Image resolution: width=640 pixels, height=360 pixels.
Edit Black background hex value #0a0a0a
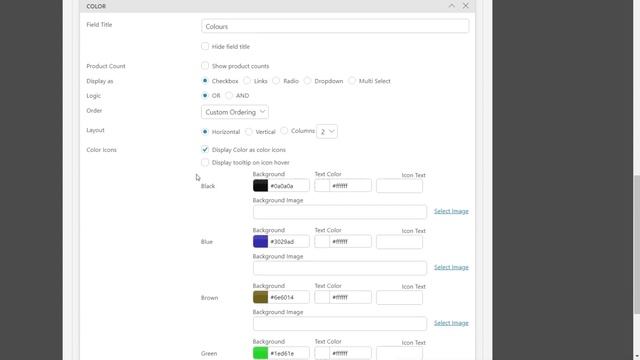coord(289,186)
